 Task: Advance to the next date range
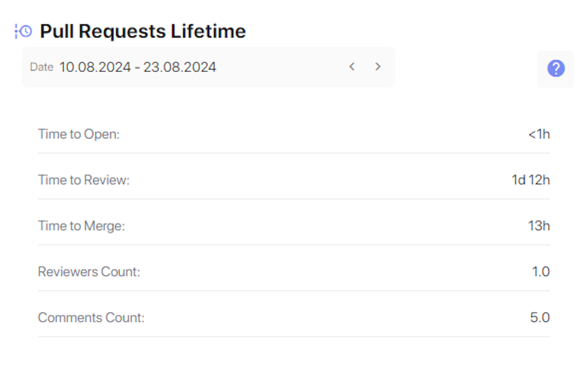coord(378,67)
